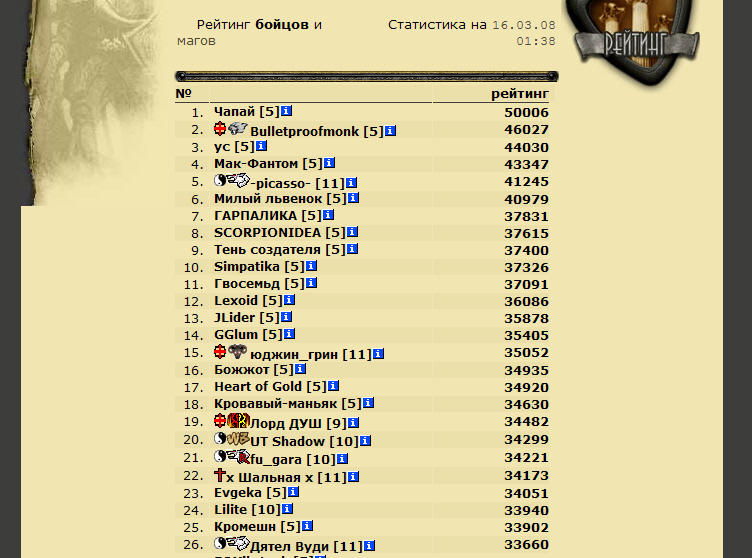Switch to магов rating link

pos(197,41)
